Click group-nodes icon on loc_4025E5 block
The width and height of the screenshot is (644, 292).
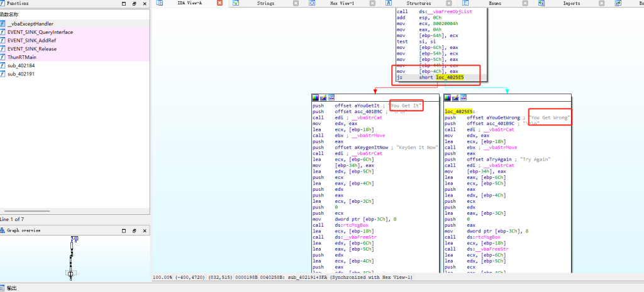464,97
